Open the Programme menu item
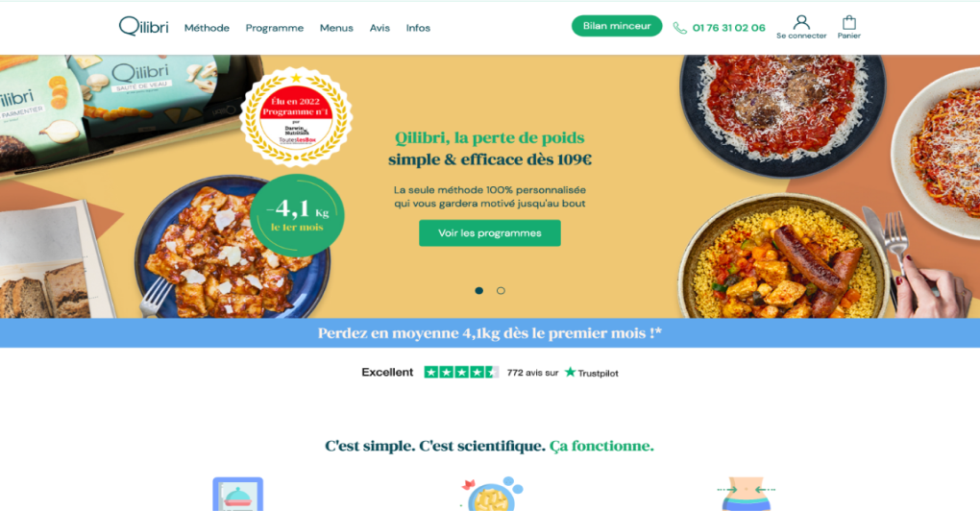The image size is (980, 511). (275, 28)
